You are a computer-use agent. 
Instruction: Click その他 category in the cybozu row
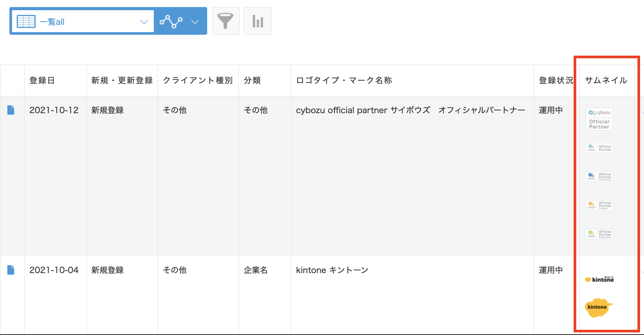(x=256, y=110)
